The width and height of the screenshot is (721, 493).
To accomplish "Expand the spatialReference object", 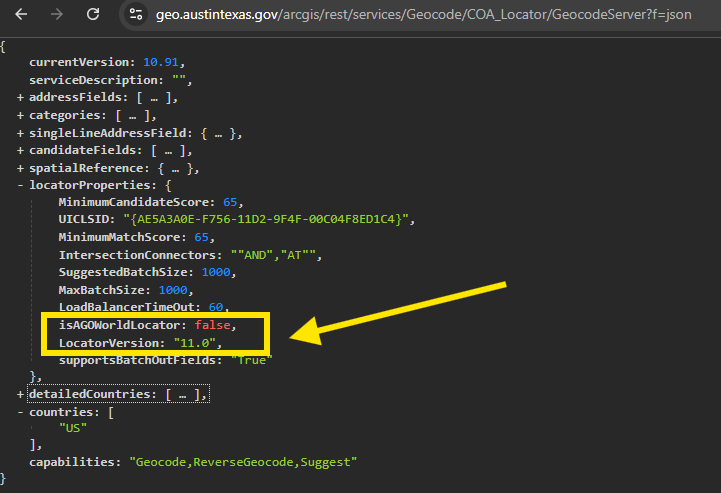I will (x=20, y=169).
